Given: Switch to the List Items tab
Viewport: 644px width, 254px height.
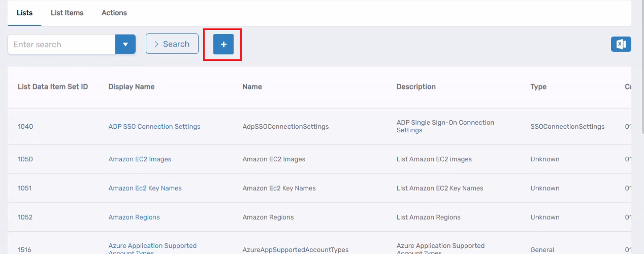Looking at the screenshot, I should 67,13.
